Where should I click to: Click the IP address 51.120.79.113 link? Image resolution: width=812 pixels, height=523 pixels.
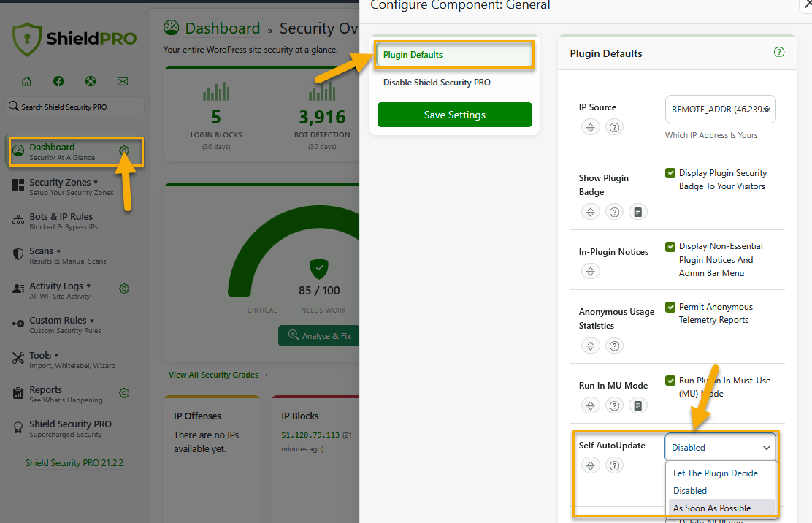tap(310, 435)
